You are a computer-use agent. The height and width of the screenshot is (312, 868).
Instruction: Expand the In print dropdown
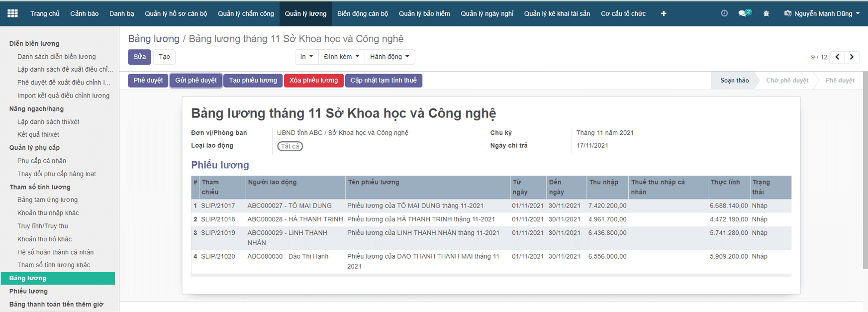306,57
